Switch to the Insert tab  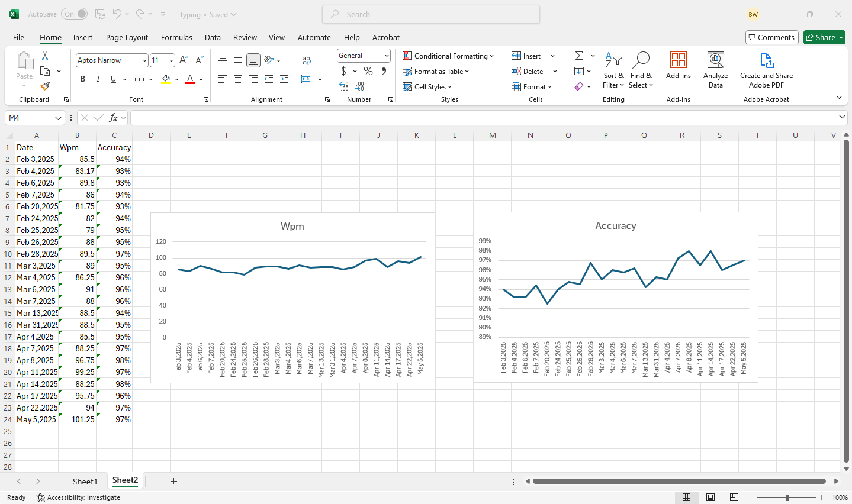click(x=83, y=37)
